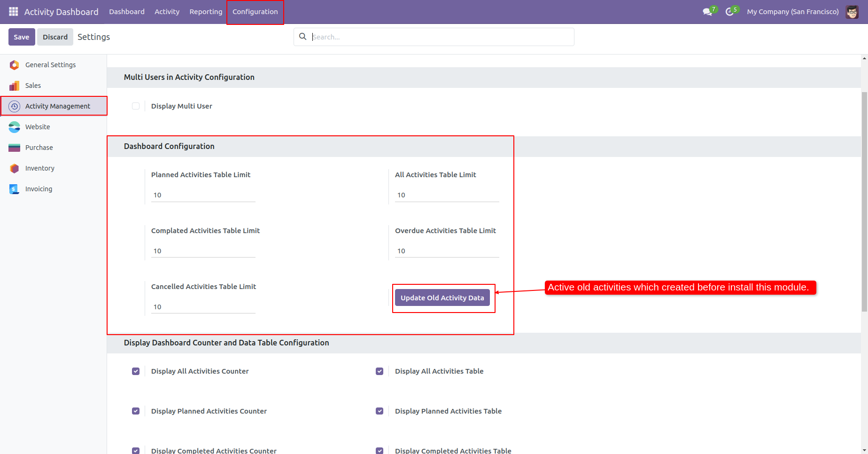Image resolution: width=868 pixels, height=454 pixels.
Task: Edit Complated Activities Table Limit value
Action: point(203,251)
